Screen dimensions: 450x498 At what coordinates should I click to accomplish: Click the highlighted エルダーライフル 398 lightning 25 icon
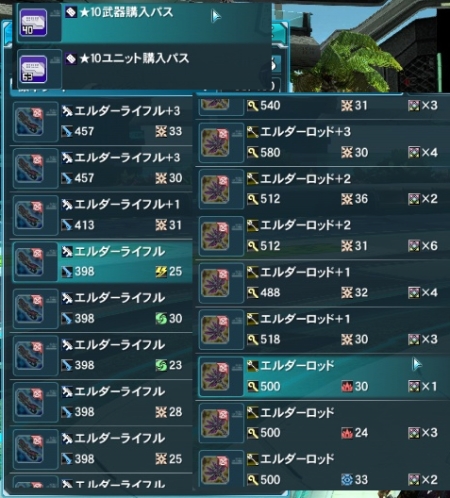29,262
